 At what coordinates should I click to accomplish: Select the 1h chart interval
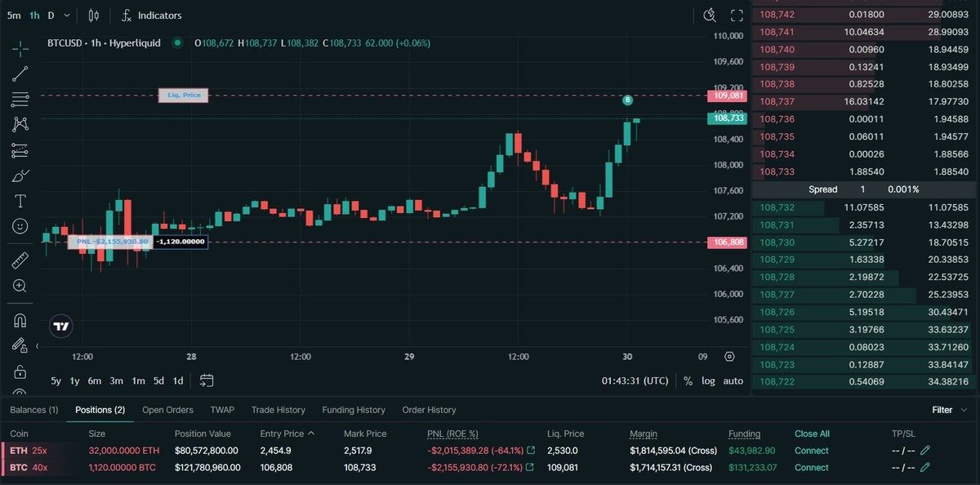coord(34,15)
